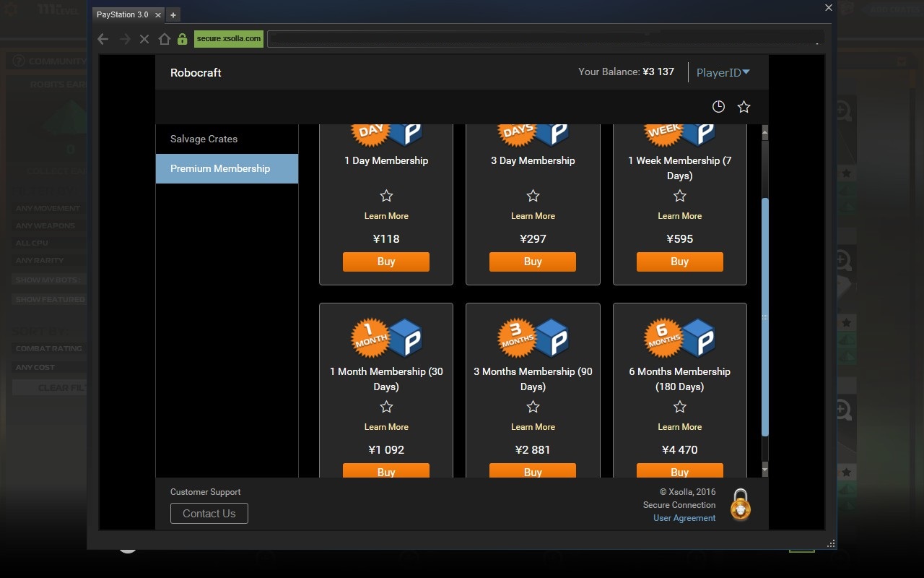Click the 1 Day membership badge icon
This screenshot has height=578, width=924.
(386, 135)
